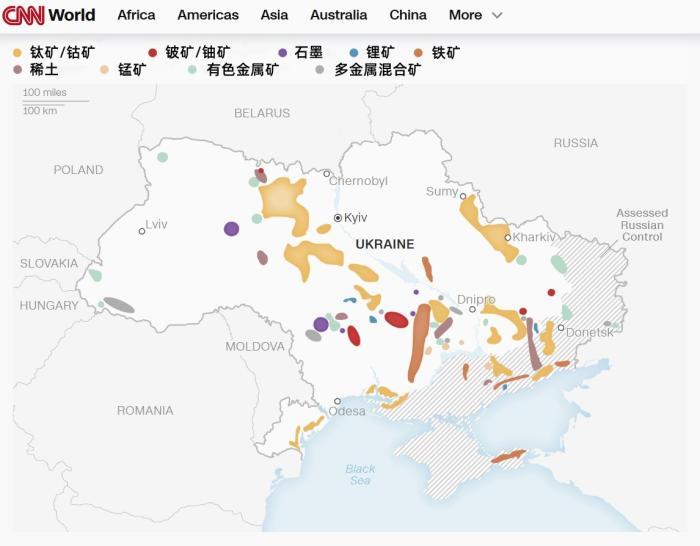Click the red 铍矿/铀矿 legend dot

152,52
